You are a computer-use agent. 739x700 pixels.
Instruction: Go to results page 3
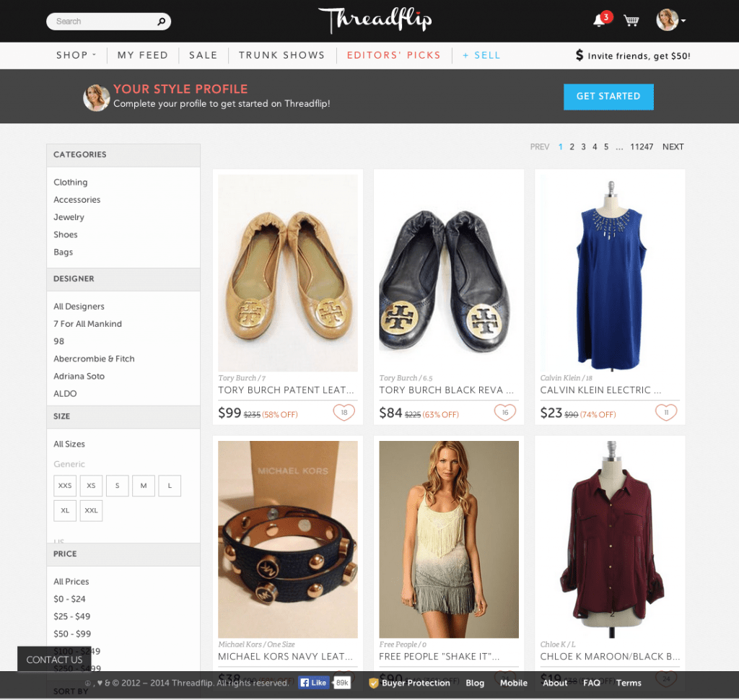click(583, 146)
